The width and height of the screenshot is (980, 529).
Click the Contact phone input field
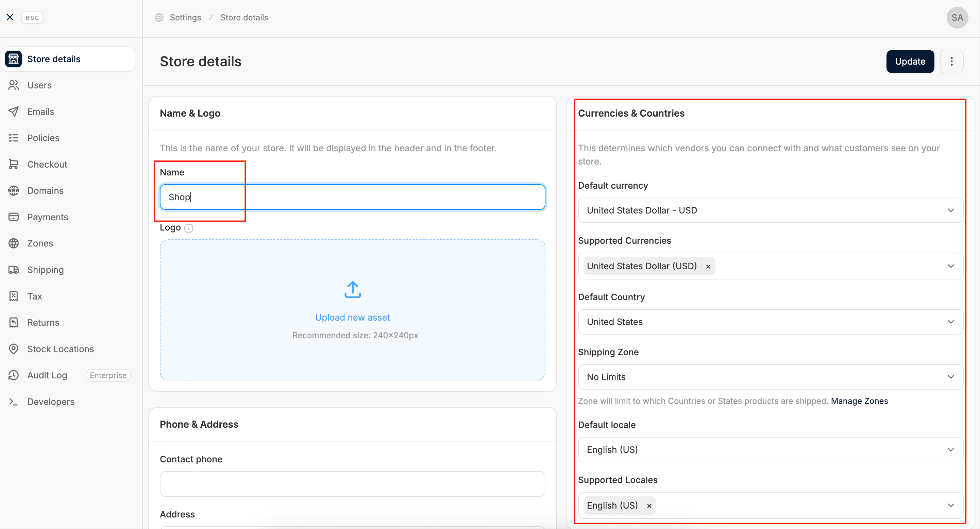point(352,484)
